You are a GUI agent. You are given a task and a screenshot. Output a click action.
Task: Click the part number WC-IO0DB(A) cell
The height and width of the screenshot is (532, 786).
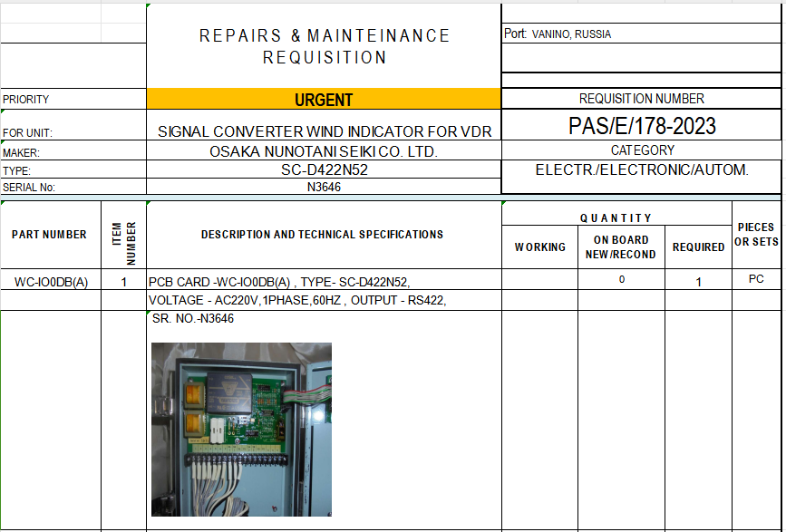[51, 281]
